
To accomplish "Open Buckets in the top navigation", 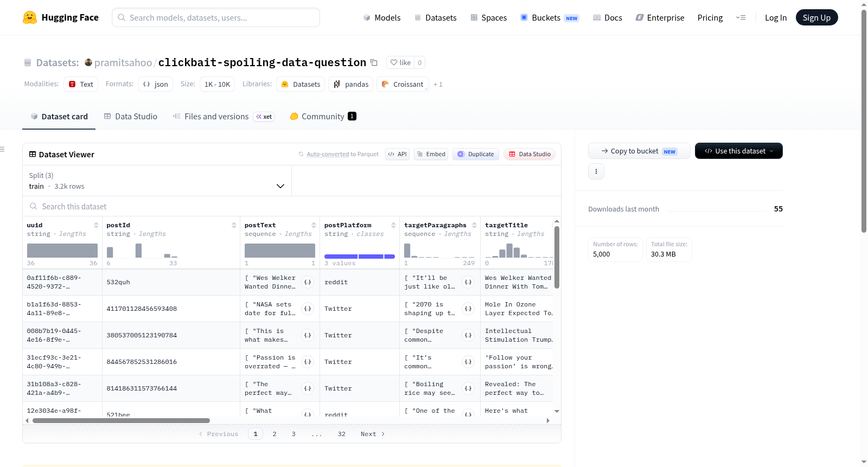I will tap(550, 17).
